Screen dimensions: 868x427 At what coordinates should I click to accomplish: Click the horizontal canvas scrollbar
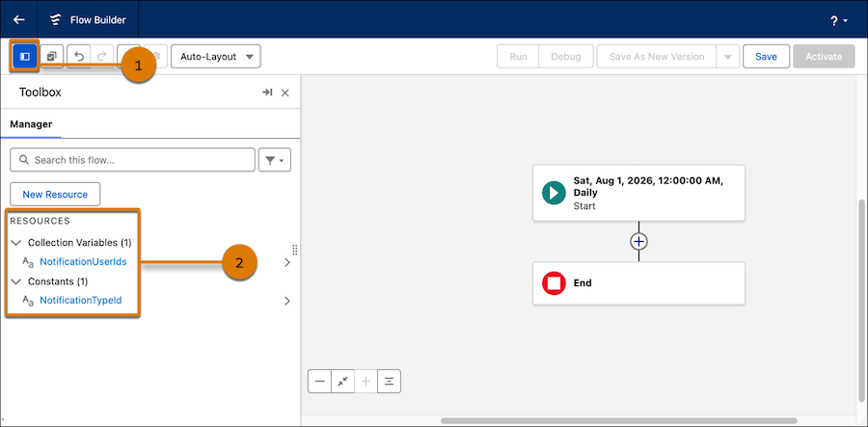pyautogui.click(x=618, y=421)
